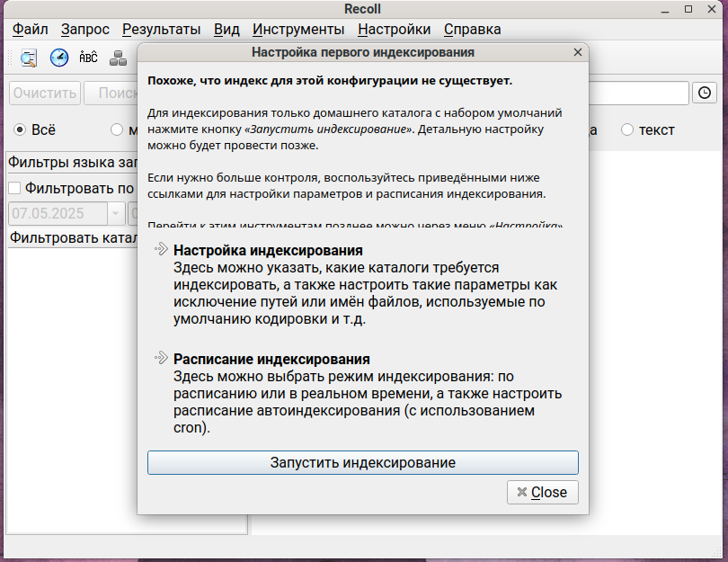Open the advanced search toolbar icon

coord(29,58)
